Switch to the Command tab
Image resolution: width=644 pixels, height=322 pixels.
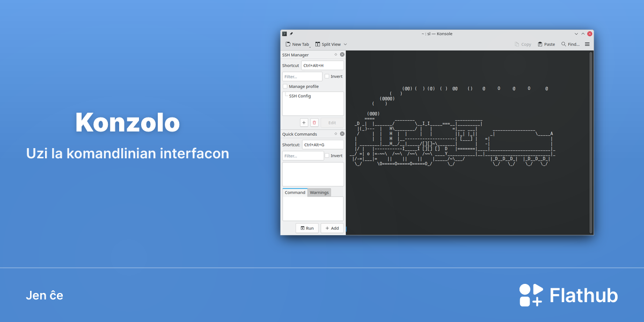pos(295,192)
